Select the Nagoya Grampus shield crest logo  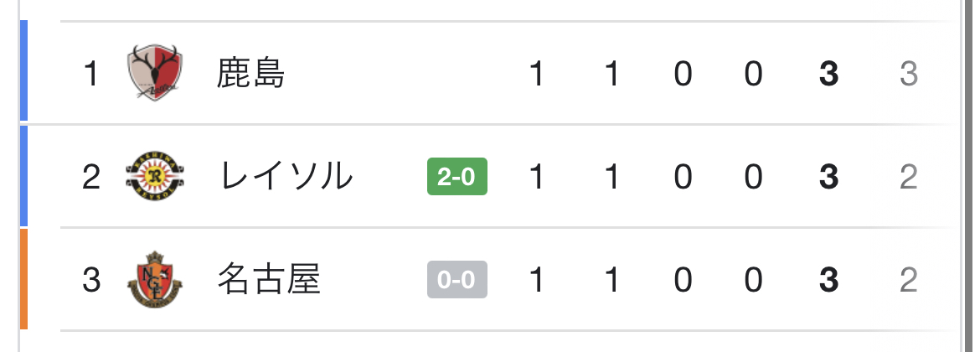(154, 279)
